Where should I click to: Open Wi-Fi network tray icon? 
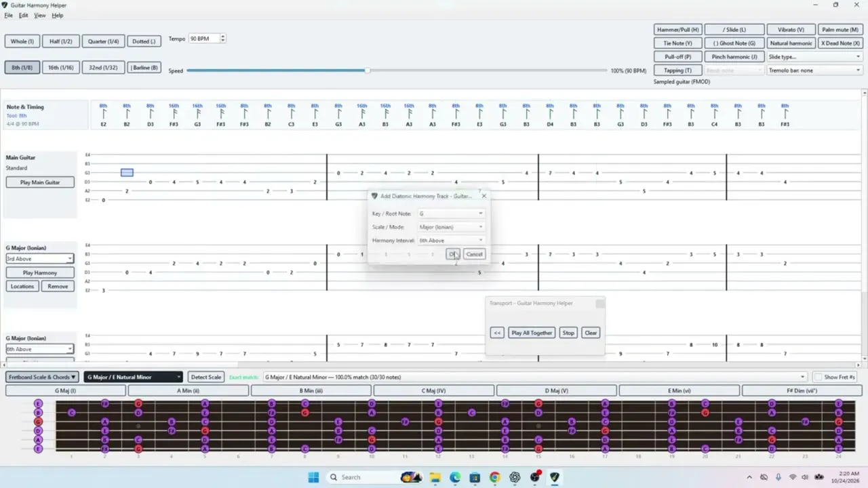[793, 477]
